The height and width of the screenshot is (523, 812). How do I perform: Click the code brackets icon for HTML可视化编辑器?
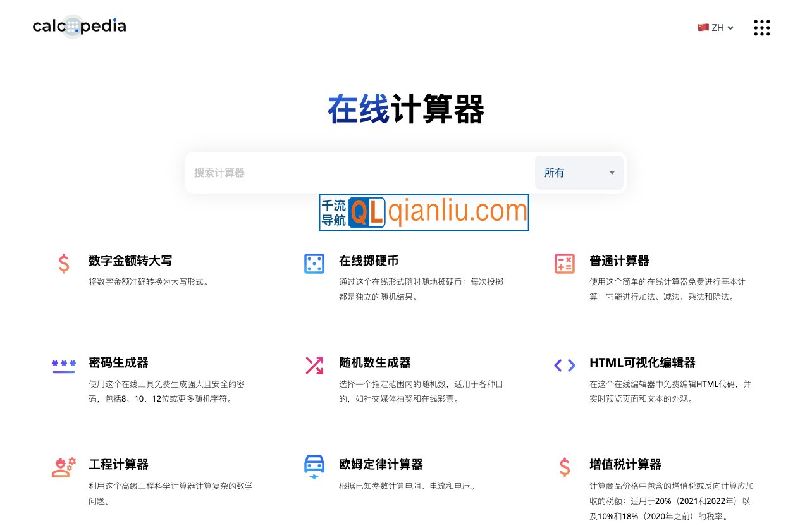coord(565,366)
